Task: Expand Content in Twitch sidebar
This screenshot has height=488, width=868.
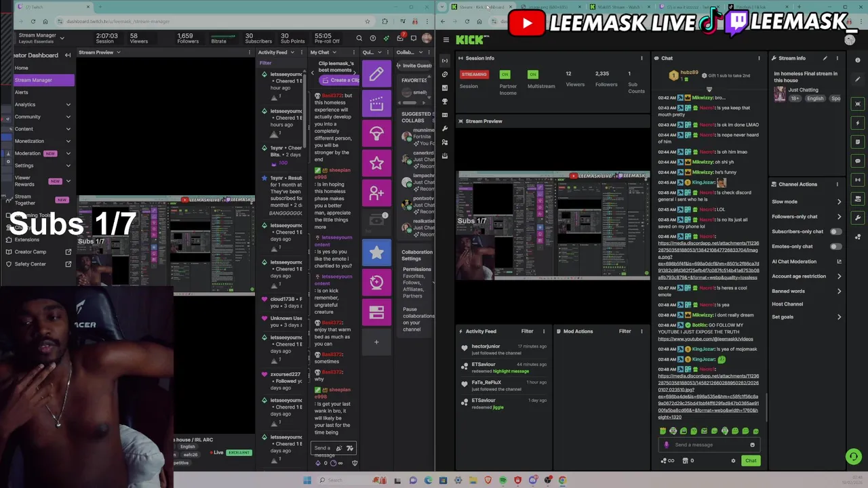Action: 68,129
